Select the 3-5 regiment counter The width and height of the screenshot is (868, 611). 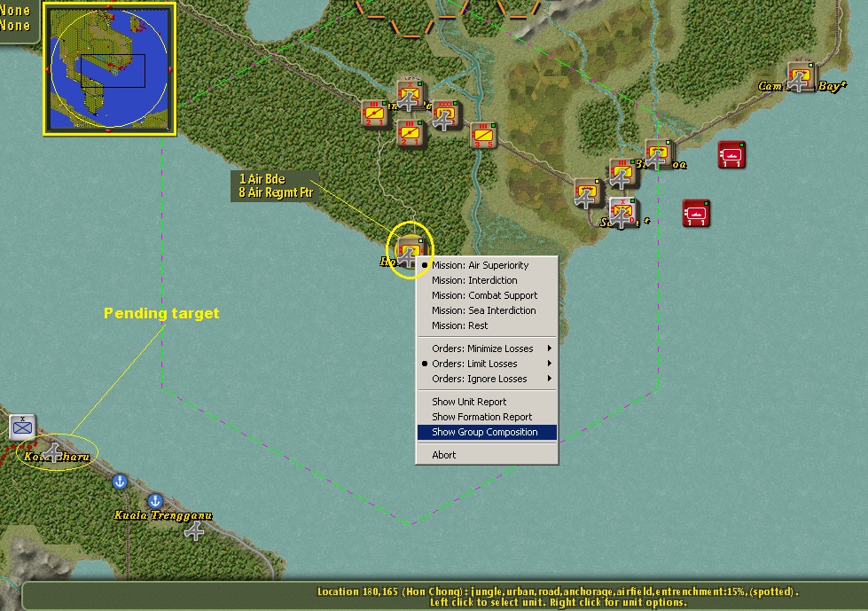[x=483, y=136]
